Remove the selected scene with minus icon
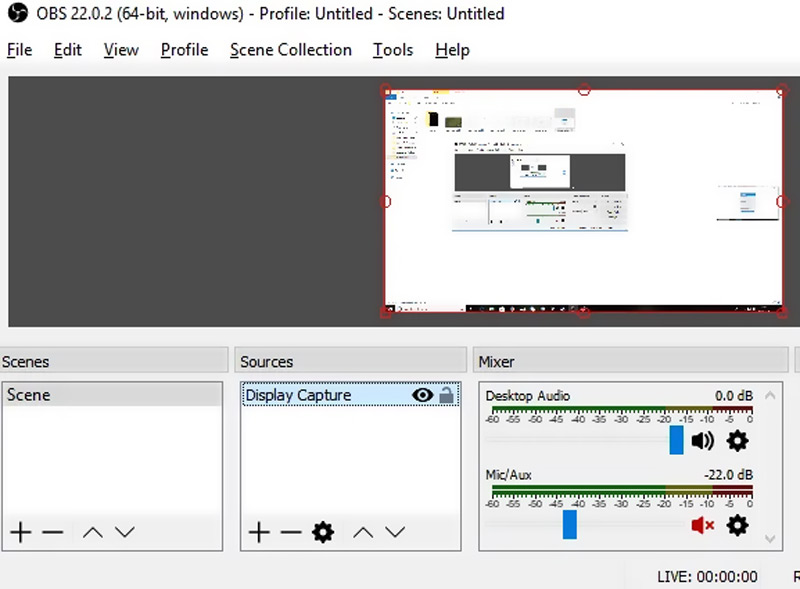The width and height of the screenshot is (800, 589). point(53,532)
